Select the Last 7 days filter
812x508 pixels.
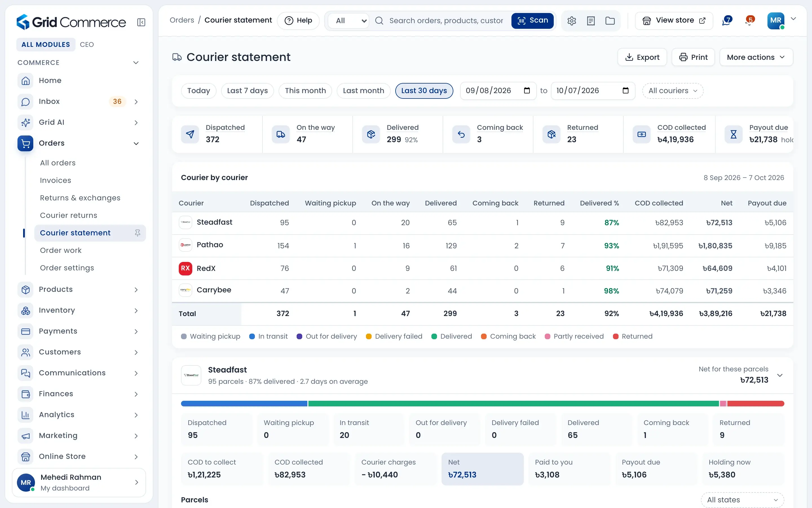click(x=247, y=91)
